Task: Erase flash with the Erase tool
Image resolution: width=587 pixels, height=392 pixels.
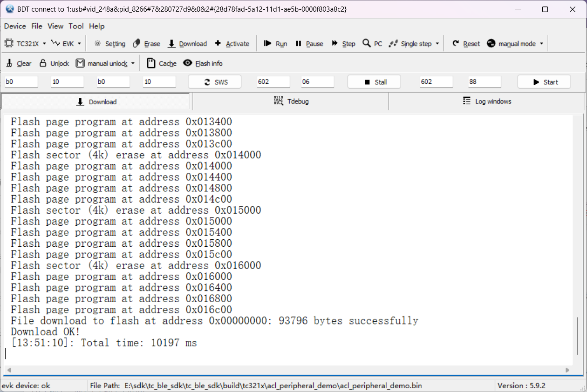Action: click(146, 43)
